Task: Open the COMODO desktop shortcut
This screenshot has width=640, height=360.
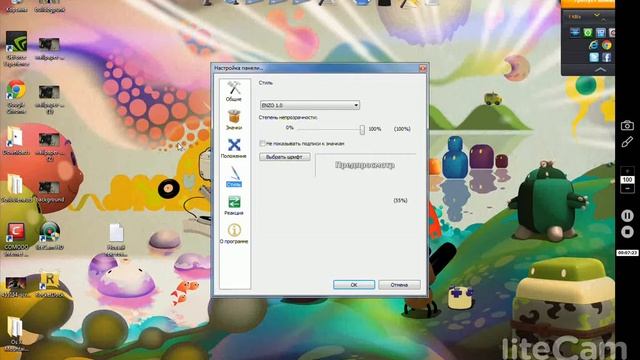Action: coord(16,240)
